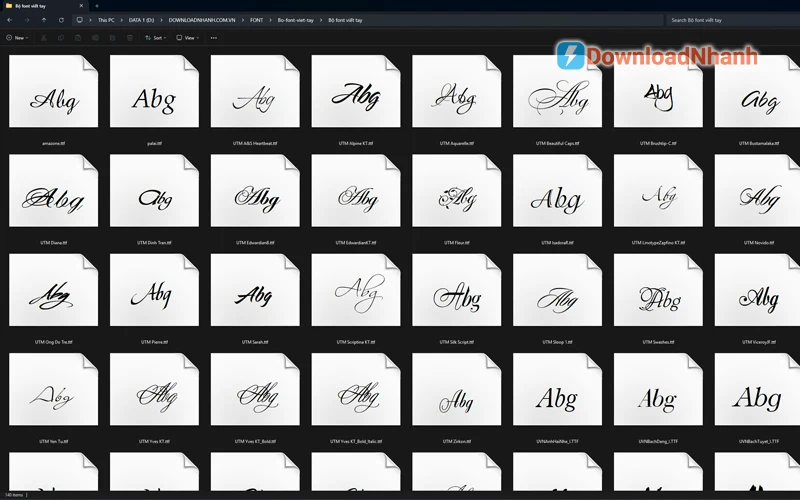Select the palai.ttf font file
800x500 pixels.
pos(154,91)
